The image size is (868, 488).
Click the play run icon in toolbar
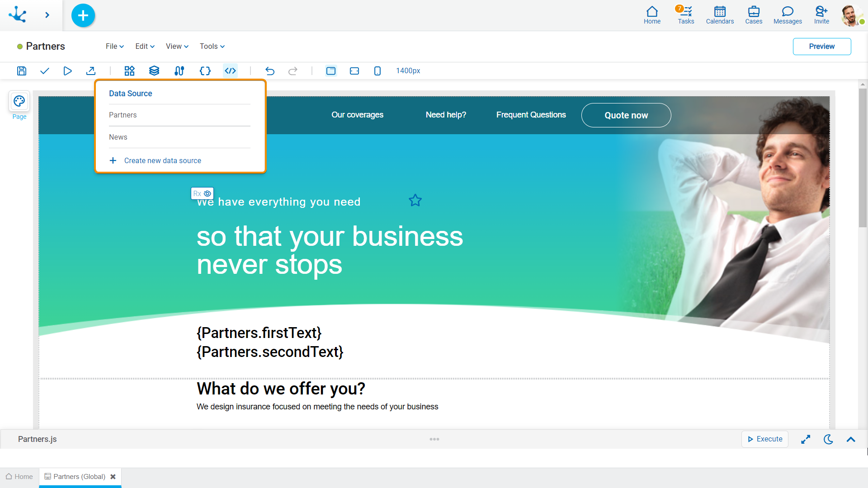click(67, 70)
